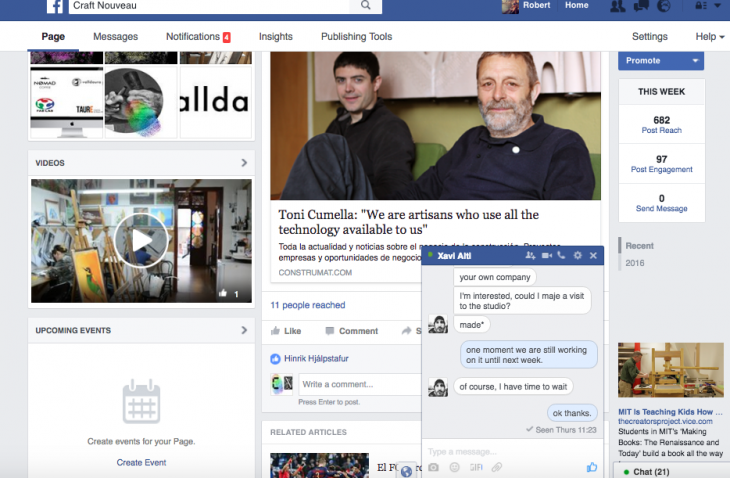Start a voice call in chat
Viewport: 730px width, 478px height.
tap(561, 256)
